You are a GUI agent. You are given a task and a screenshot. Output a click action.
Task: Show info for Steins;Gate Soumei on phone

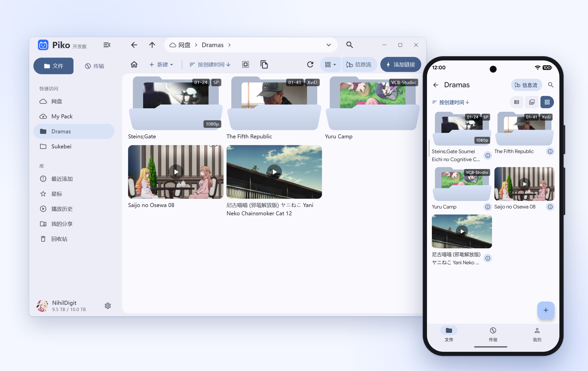[x=487, y=155]
